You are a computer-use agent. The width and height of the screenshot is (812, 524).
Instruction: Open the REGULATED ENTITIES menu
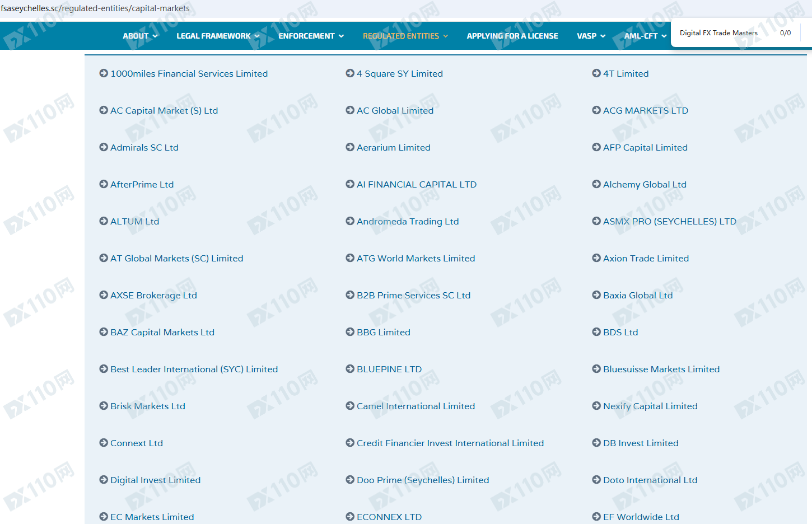(x=405, y=36)
